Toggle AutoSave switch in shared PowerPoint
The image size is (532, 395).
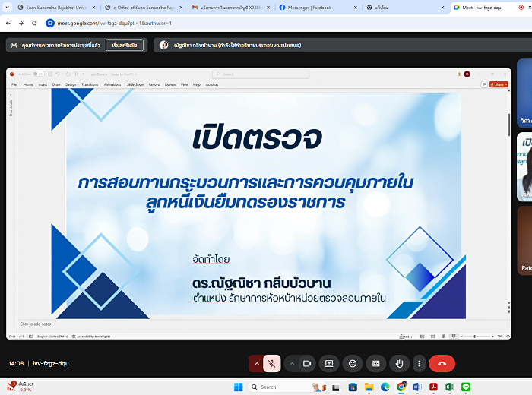[39, 74]
